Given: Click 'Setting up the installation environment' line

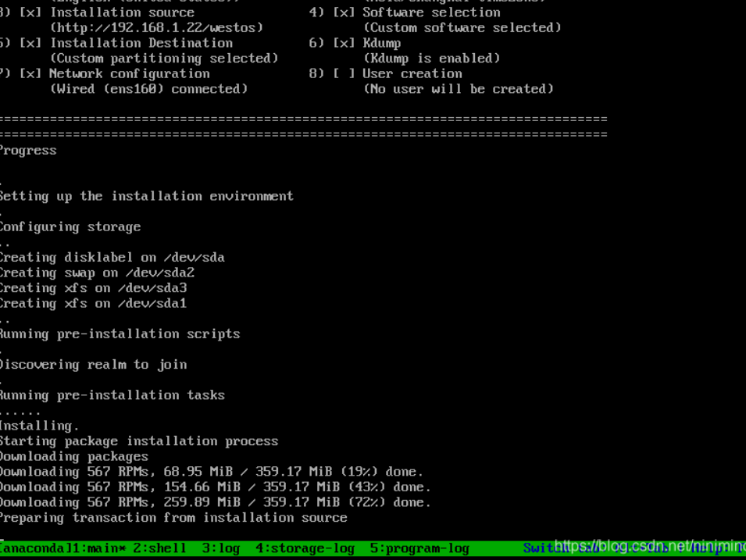Looking at the screenshot, I should 147,196.
